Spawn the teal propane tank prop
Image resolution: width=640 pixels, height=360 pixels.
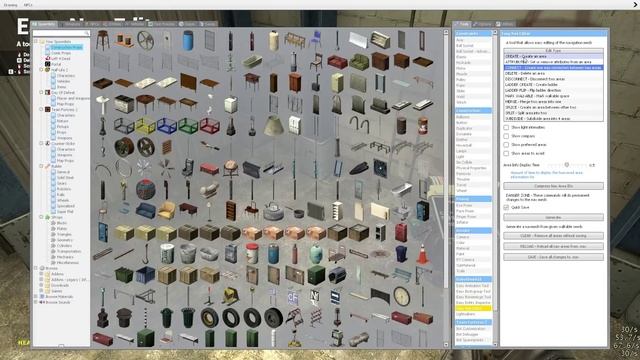[316, 253]
